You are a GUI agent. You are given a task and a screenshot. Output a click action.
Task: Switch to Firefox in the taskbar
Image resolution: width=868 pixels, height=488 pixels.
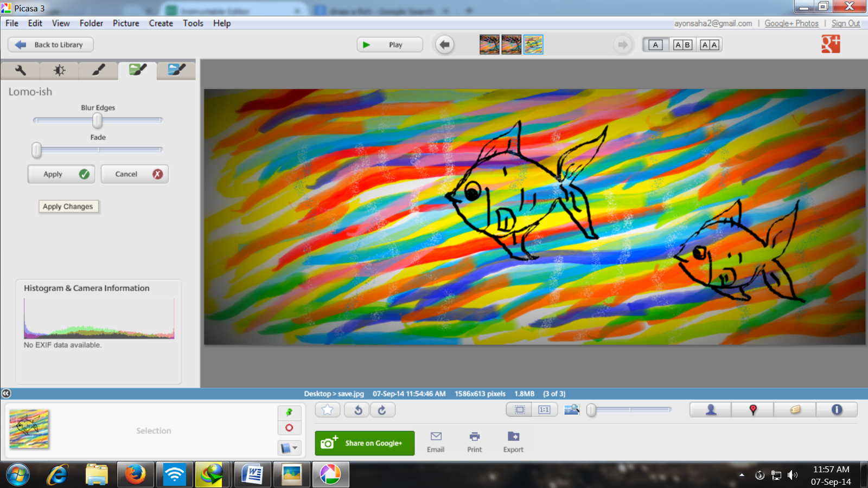[136, 475]
